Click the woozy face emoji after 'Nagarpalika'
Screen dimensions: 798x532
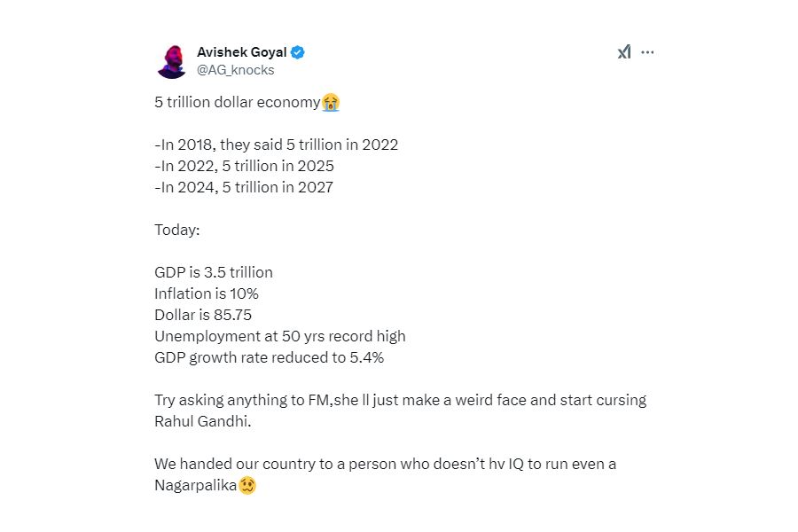coord(247,486)
